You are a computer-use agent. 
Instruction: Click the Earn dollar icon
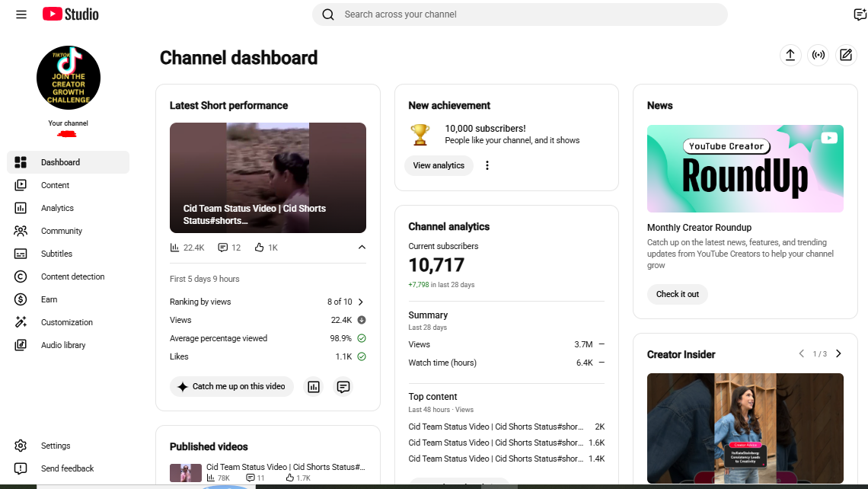tap(21, 299)
